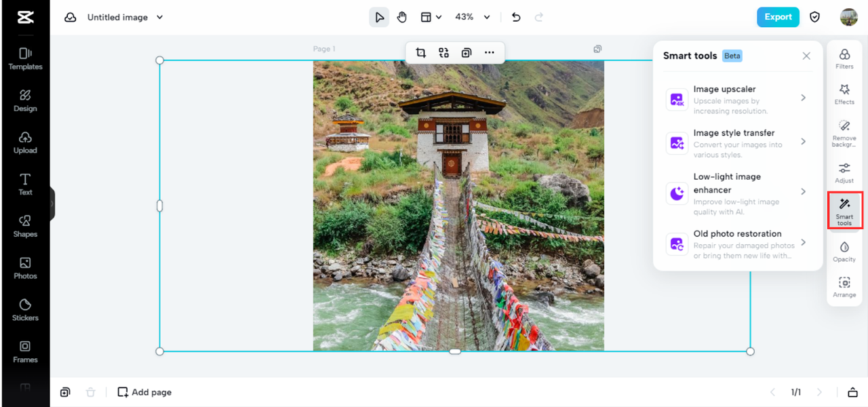Screen dimensions: 868x407
Task: Open the Design panel
Action: (25, 100)
